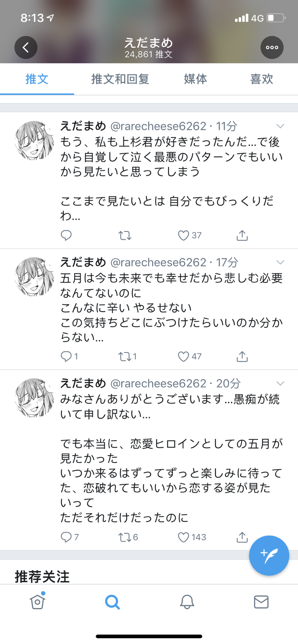
Task: Tap the avatar on the 20分 tweet
Action: (34, 398)
